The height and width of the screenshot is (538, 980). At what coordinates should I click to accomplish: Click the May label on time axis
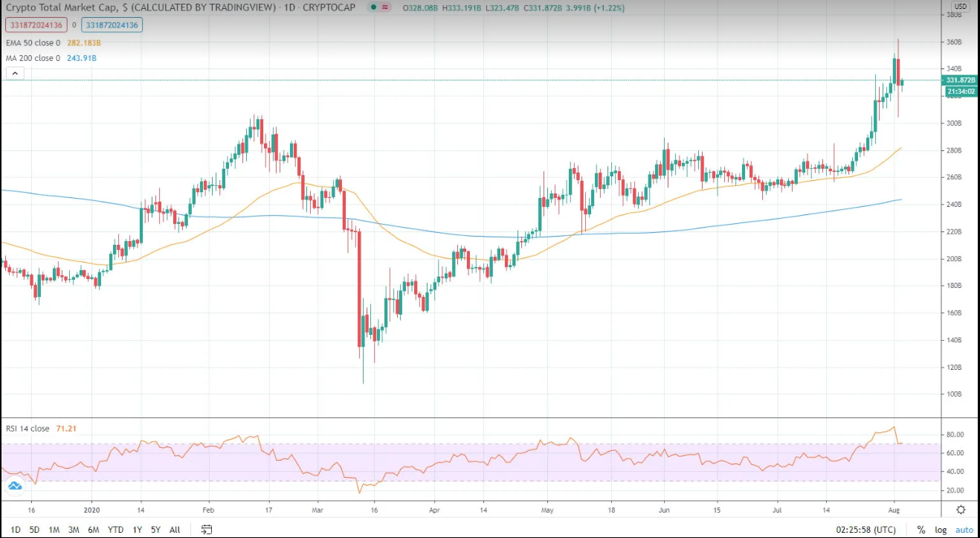[x=548, y=510]
